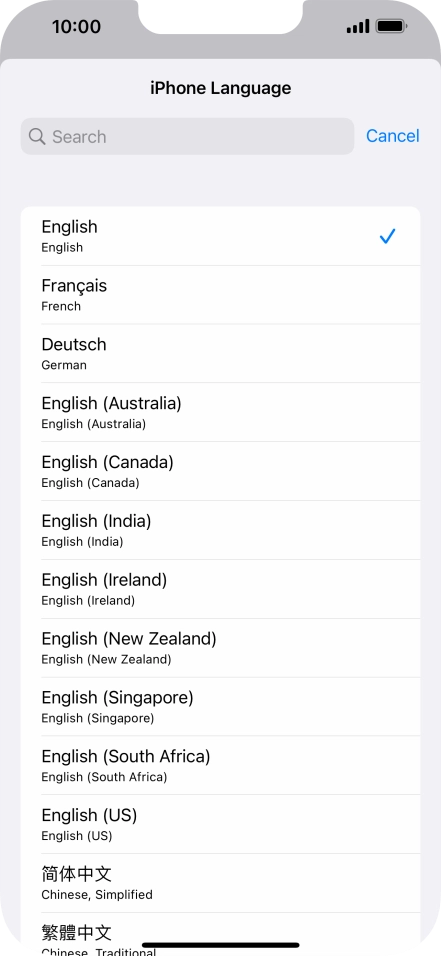Select English (New Zealand) entry
441x956 pixels.
220,648
